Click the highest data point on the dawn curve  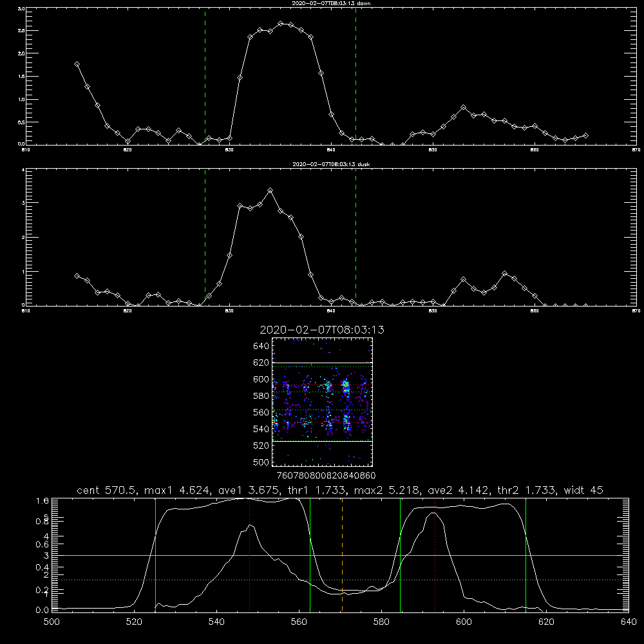point(281,24)
